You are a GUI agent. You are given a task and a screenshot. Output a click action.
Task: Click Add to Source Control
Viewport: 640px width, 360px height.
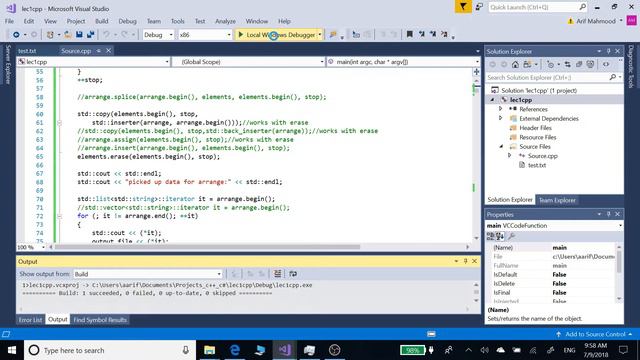[594, 334]
